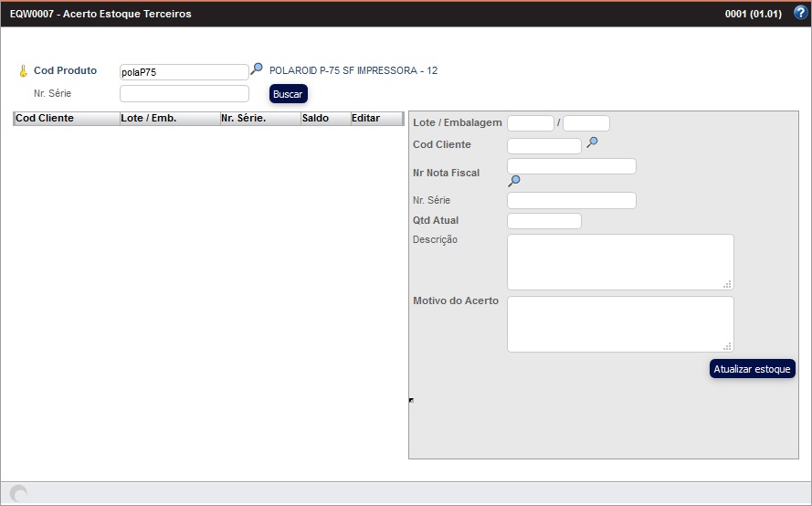Click the Saldo column header
This screenshot has height=506, width=812.
click(x=324, y=119)
